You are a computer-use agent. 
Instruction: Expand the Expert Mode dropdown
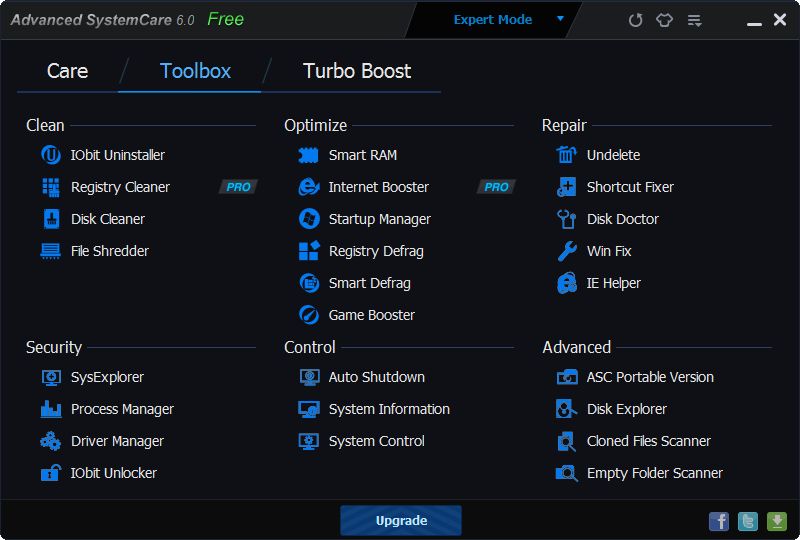pos(560,19)
